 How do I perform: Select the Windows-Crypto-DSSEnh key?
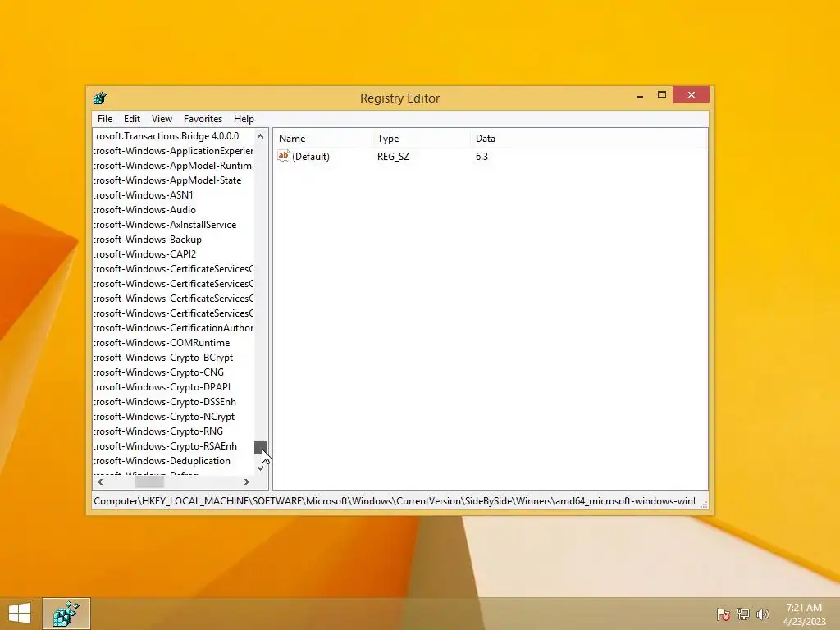click(164, 402)
